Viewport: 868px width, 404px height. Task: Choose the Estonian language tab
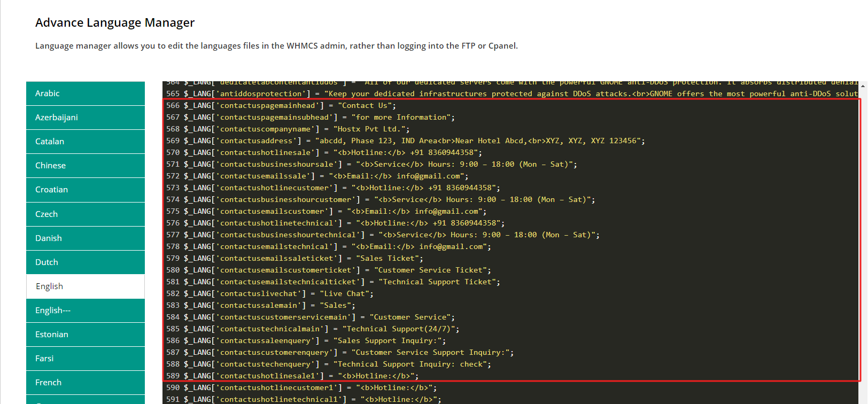85,335
